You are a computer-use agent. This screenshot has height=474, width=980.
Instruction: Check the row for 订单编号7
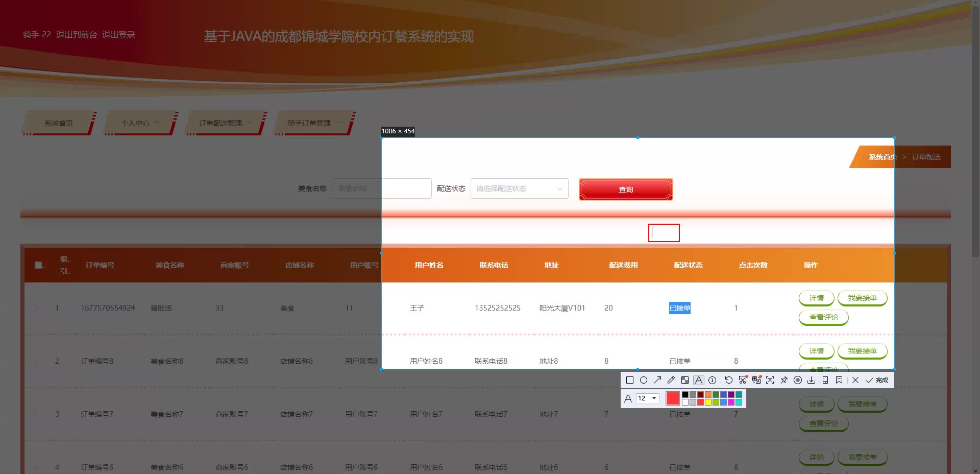click(x=33, y=414)
